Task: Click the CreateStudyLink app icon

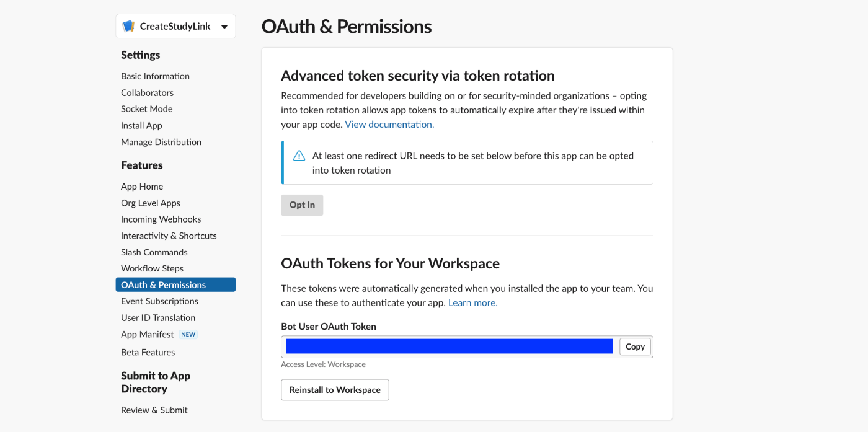Action: point(129,27)
